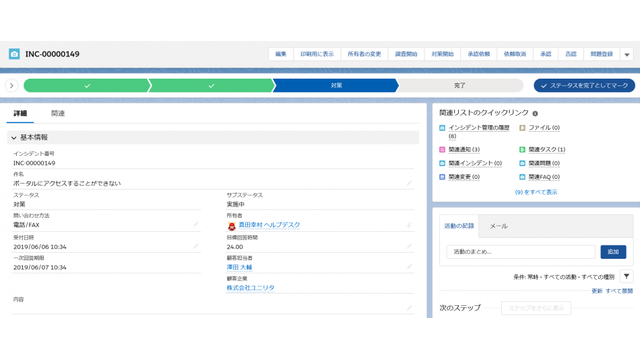Screen dimensions: 640x360
Task: Open the ファイル (0) link
Action: click(x=544, y=128)
